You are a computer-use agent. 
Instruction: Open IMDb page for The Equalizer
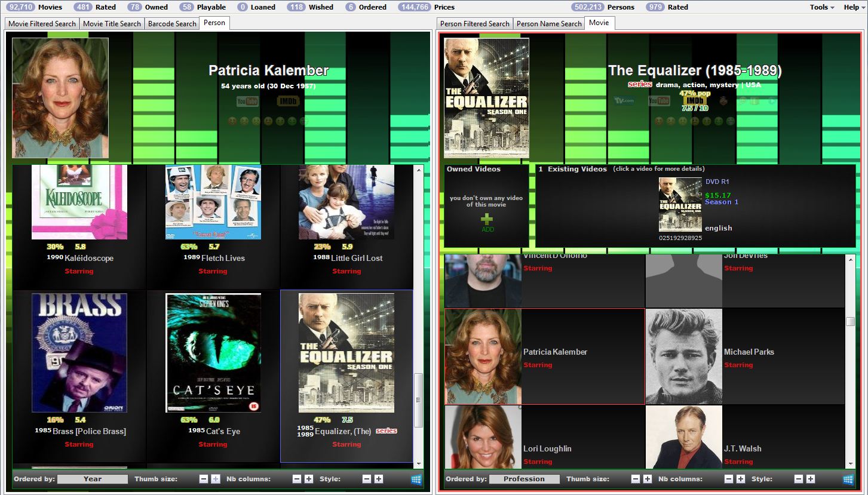tap(695, 100)
